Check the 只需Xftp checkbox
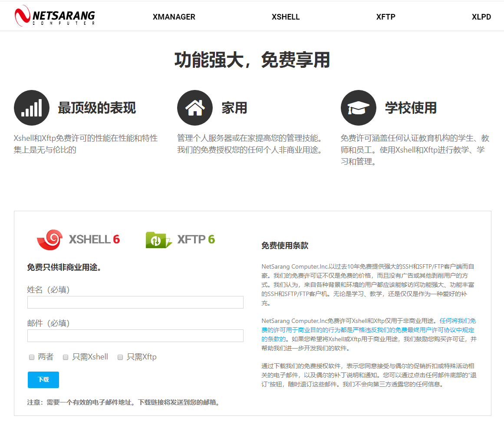Screen dimensions: 504x422 pos(120,357)
